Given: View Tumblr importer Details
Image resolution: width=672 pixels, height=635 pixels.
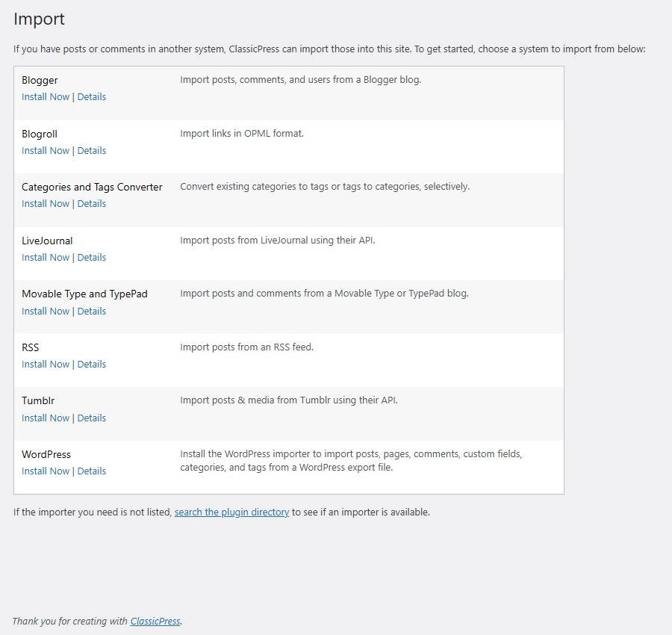Looking at the screenshot, I should pyautogui.click(x=91, y=418).
